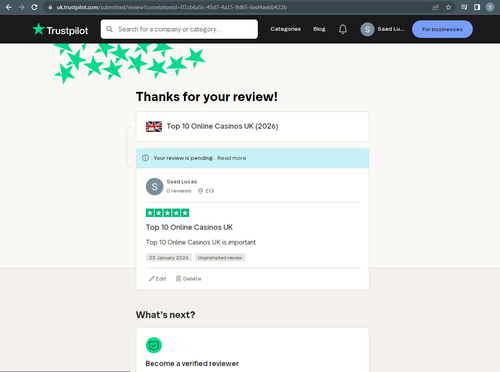500x372 pixels.
Task: Open the Blog link in header
Action: [x=319, y=29]
